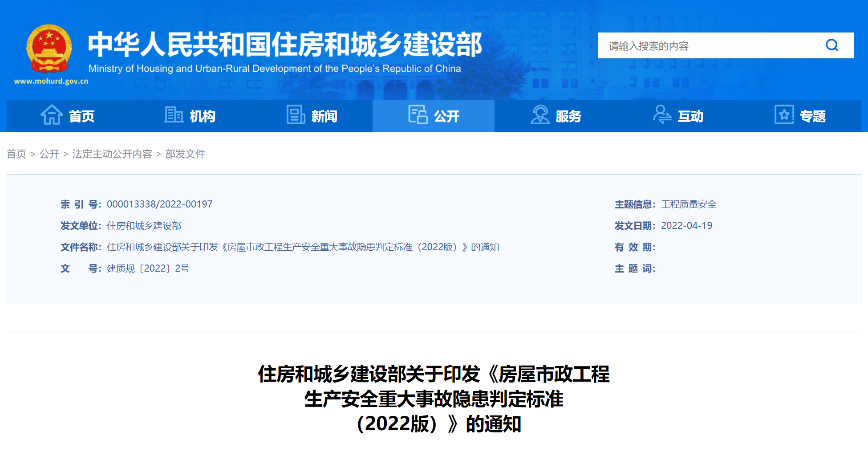This screenshot has height=452, width=868.
Task: Click the house icon beside 首页
Action: click(52, 115)
